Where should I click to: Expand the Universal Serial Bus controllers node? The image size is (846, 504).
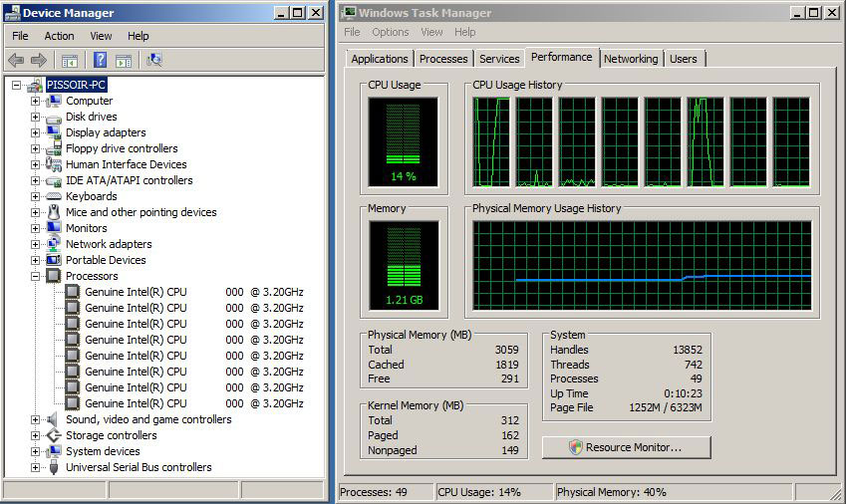click(x=35, y=467)
